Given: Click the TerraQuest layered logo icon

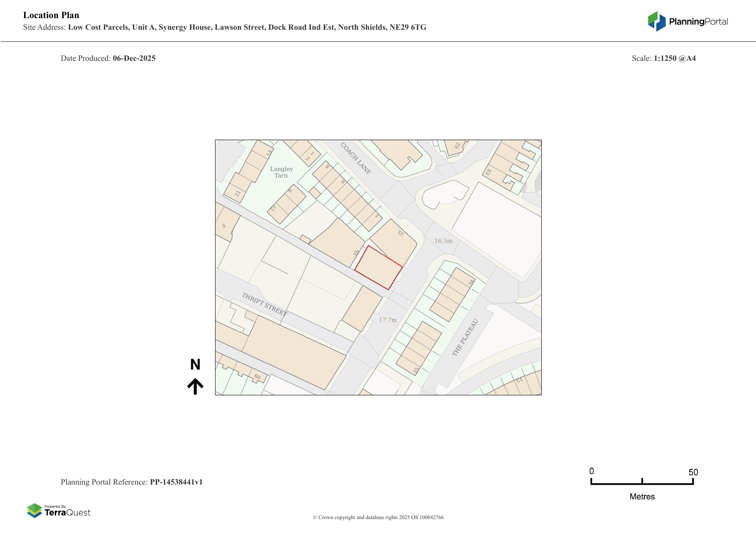Looking at the screenshot, I should click(x=34, y=510).
